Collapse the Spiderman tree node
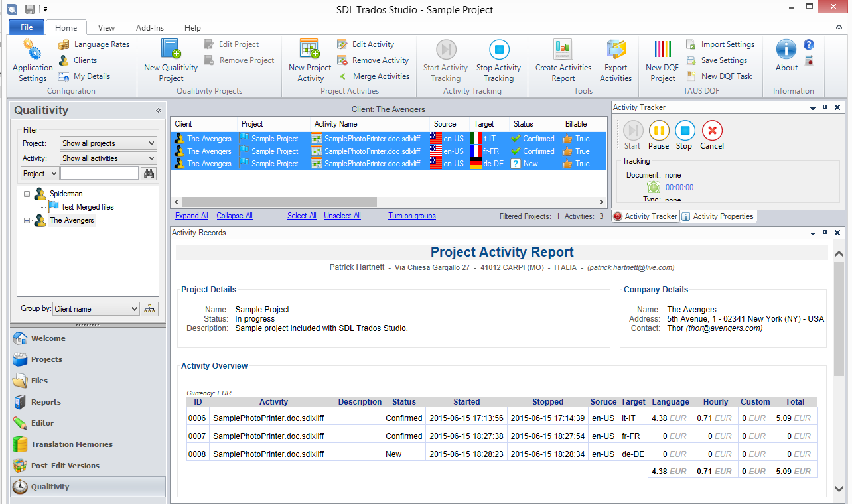 point(27,194)
